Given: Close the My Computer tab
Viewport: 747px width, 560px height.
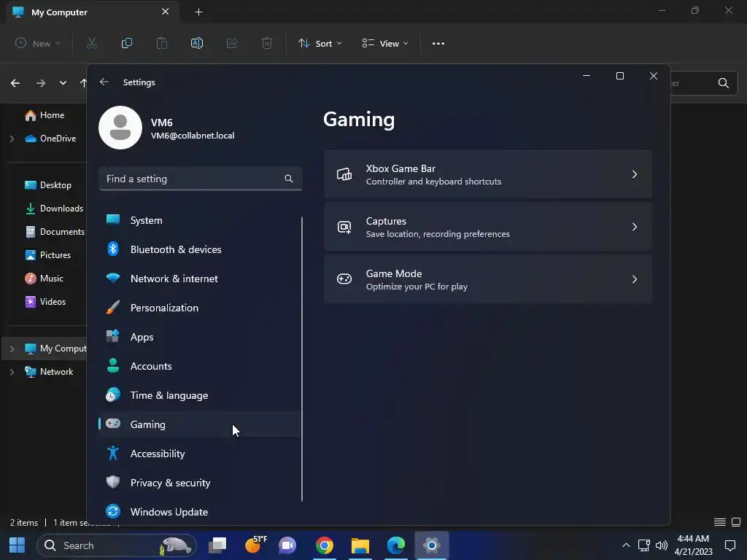Looking at the screenshot, I should click(166, 12).
